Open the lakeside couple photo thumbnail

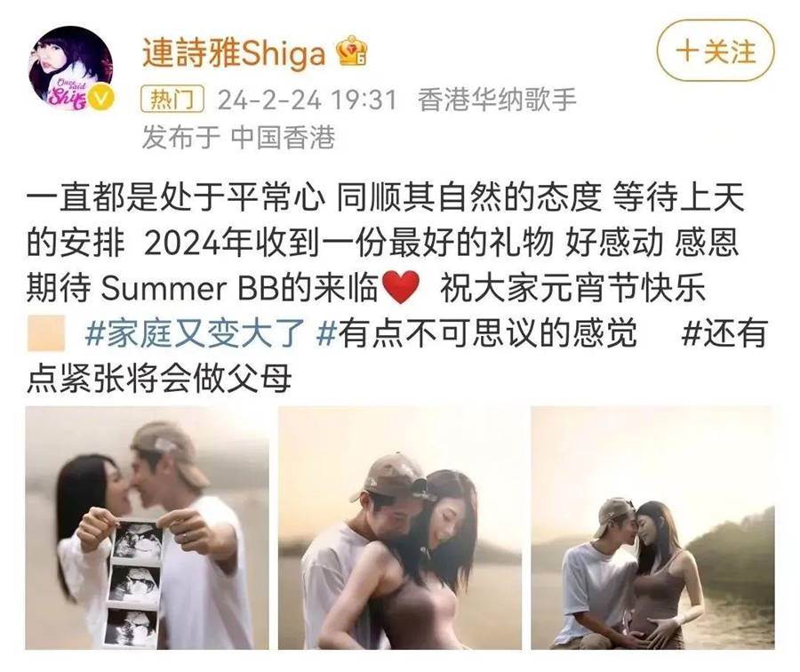652,528
